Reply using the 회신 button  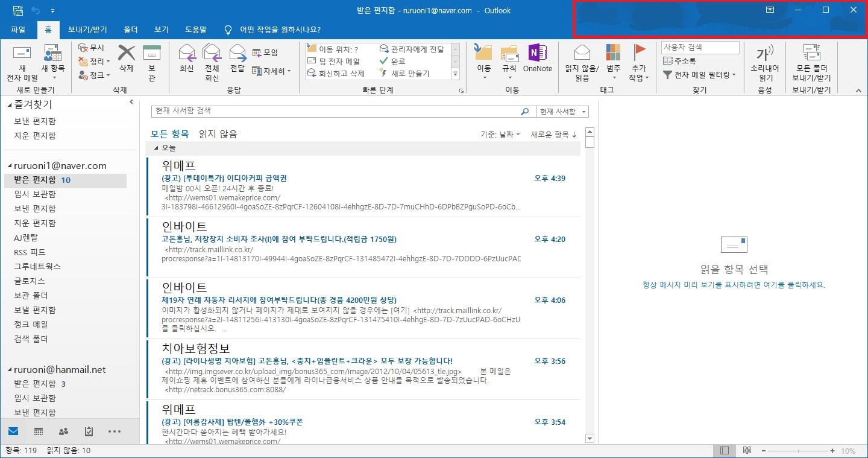tap(187, 58)
